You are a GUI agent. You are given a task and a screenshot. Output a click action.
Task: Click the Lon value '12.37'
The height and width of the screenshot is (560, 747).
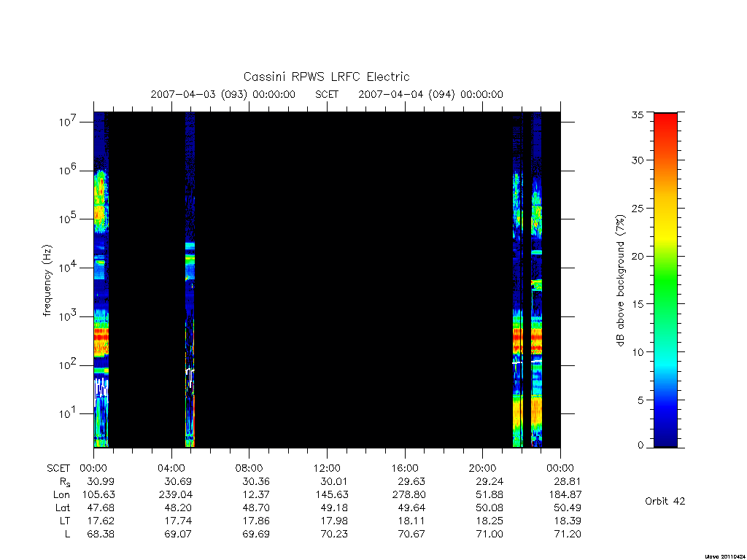pyautogui.click(x=256, y=495)
